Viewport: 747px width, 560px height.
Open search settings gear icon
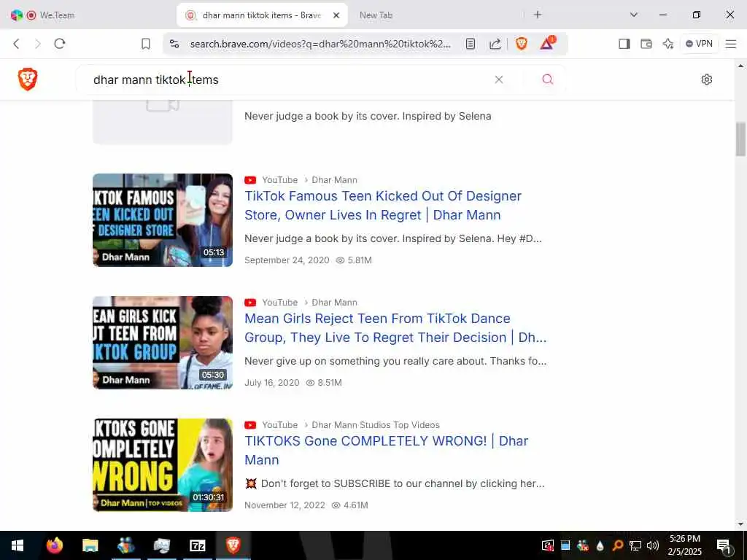[x=706, y=79]
